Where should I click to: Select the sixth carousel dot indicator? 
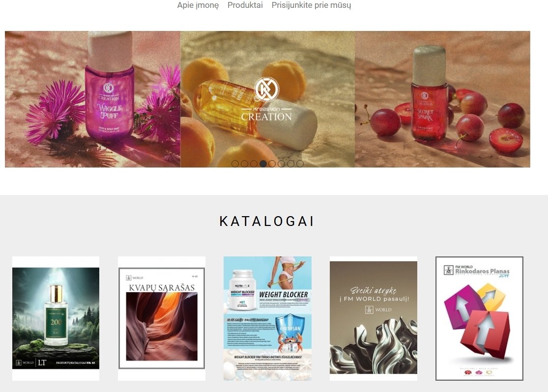[281, 164]
